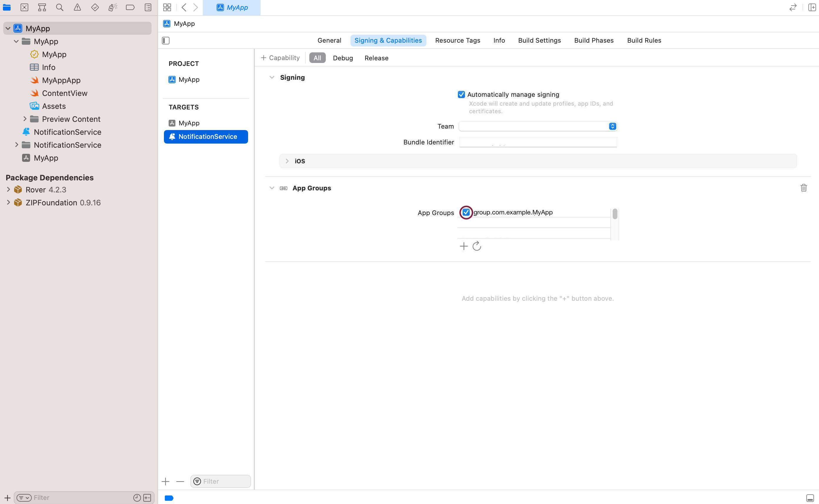
Task: Collapse the Signing section
Action: pyautogui.click(x=272, y=78)
